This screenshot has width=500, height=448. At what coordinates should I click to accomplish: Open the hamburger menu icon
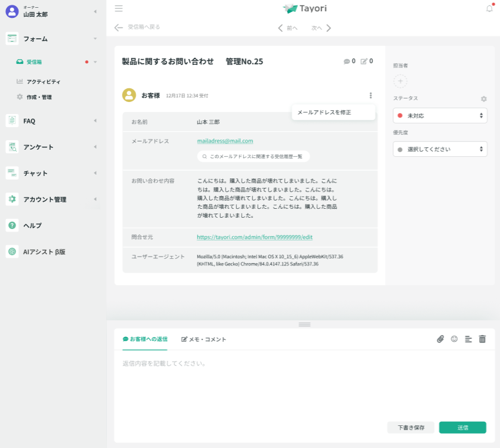(x=119, y=8)
